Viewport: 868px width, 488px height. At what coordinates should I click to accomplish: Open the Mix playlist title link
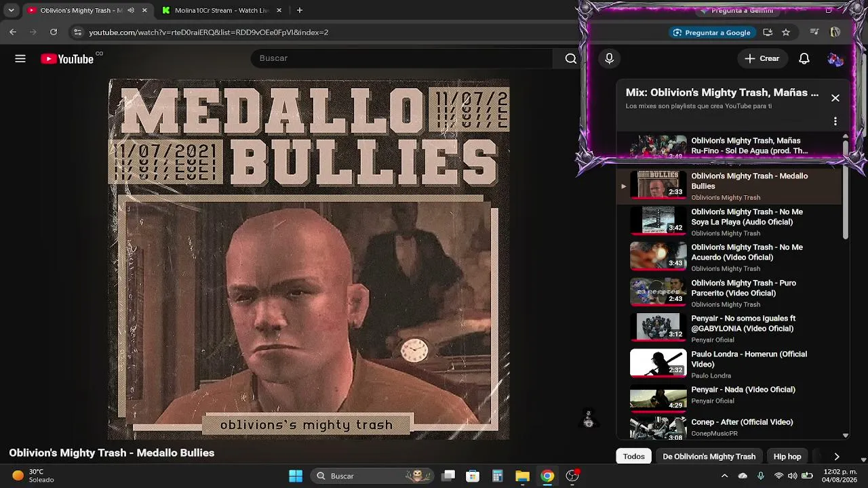722,93
